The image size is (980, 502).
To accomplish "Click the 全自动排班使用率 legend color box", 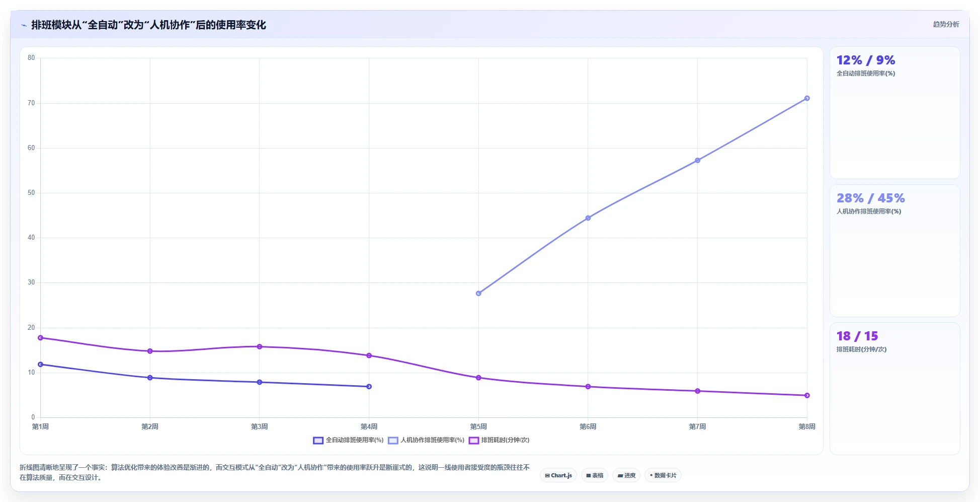I will pyautogui.click(x=318, y=441).
